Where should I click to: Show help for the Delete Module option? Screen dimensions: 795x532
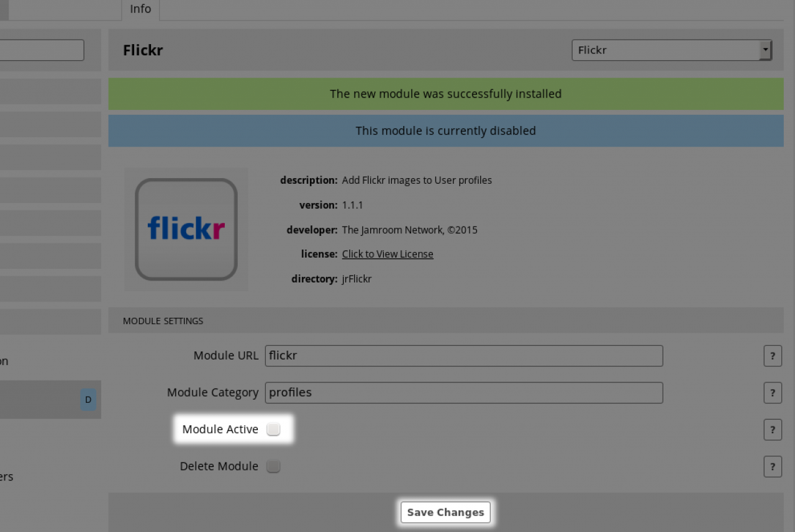tap(773, 466)
